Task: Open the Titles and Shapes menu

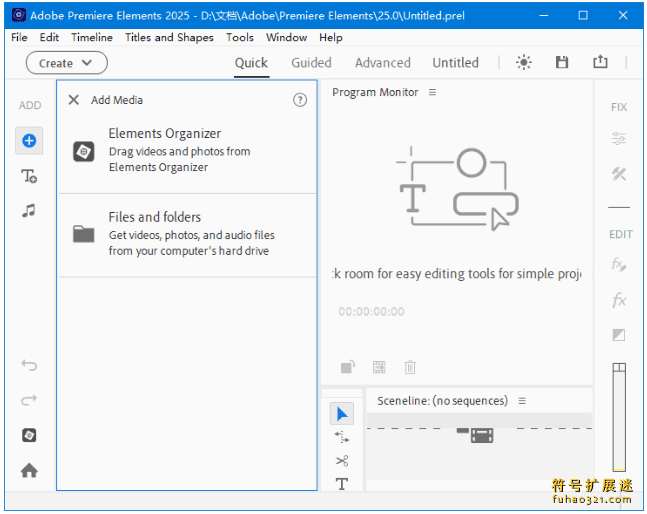Action: 169,38
